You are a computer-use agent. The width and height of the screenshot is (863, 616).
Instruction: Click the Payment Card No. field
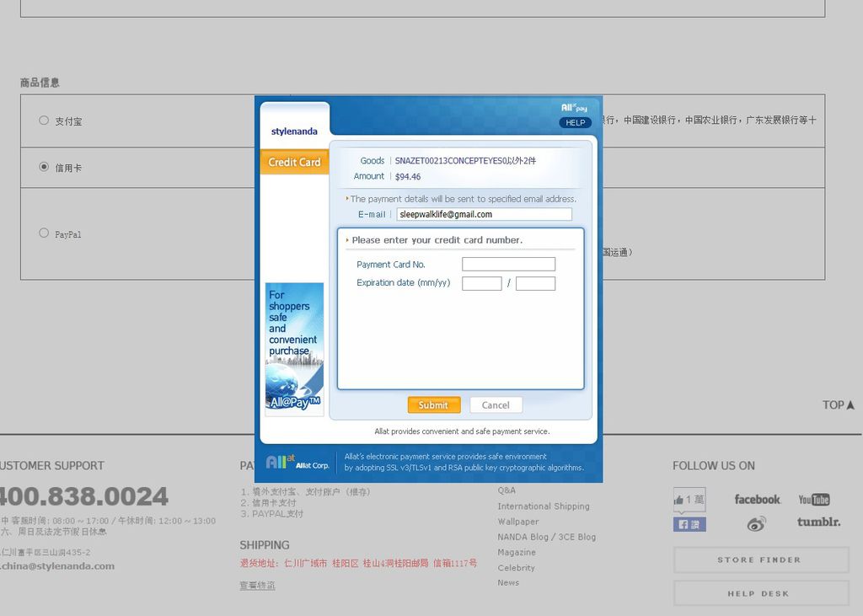coord(508,265)
